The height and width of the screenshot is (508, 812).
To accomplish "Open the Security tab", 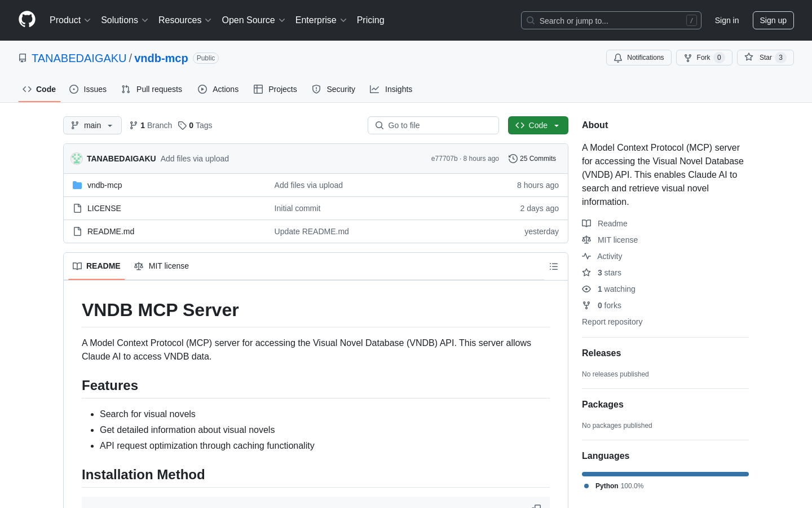I will pos(334,89).
